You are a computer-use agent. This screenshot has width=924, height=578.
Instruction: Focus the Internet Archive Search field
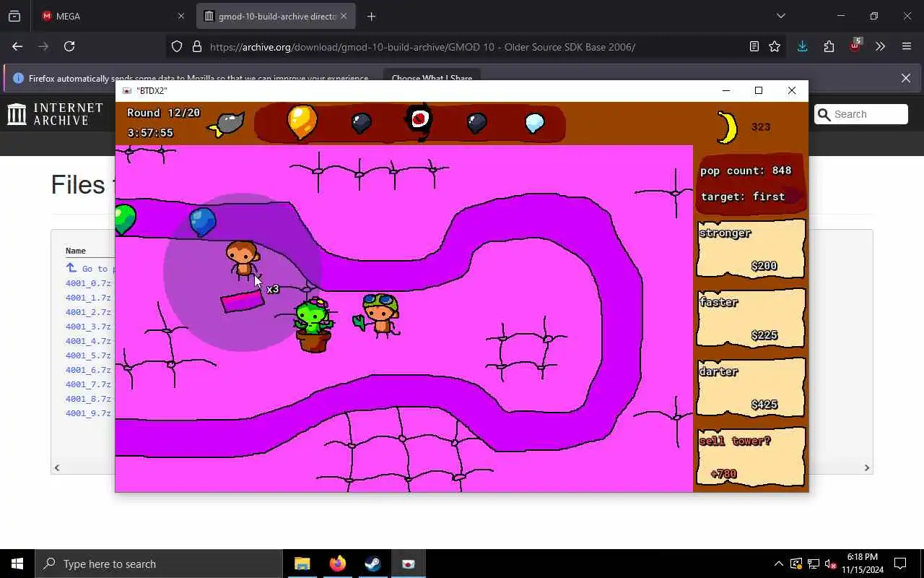coord(861,114)
